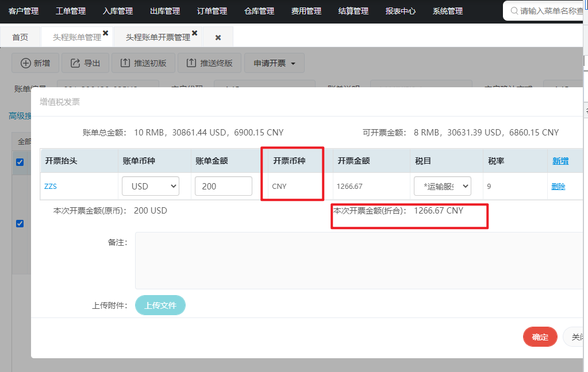Click the export icon on 导出
The width and height of the screenshot is (588, 372).
[x=75, y=63]
